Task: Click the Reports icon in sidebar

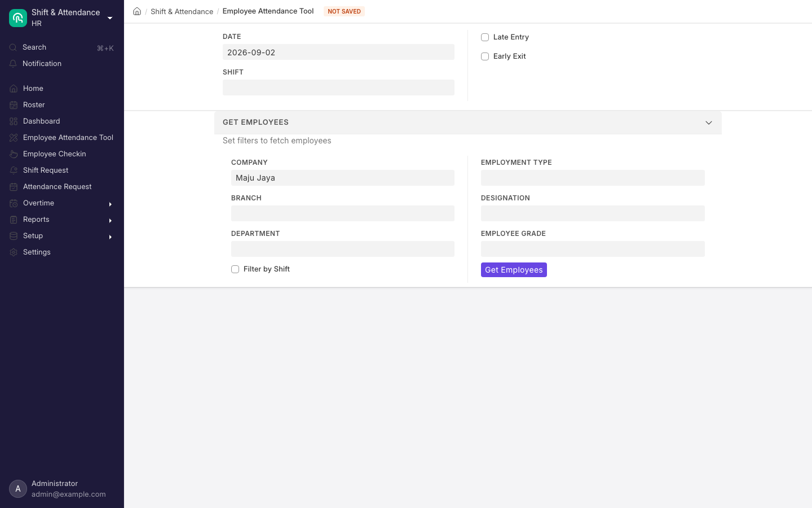Action: click(14, 220)
